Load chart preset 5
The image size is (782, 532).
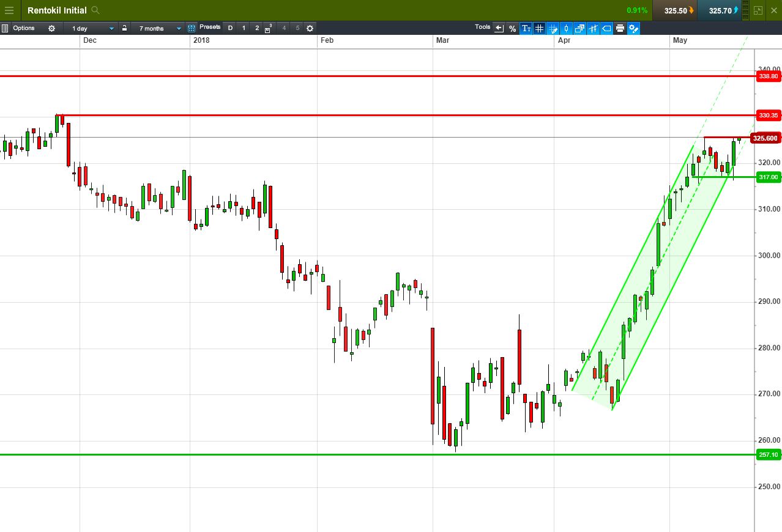point(297,28)
